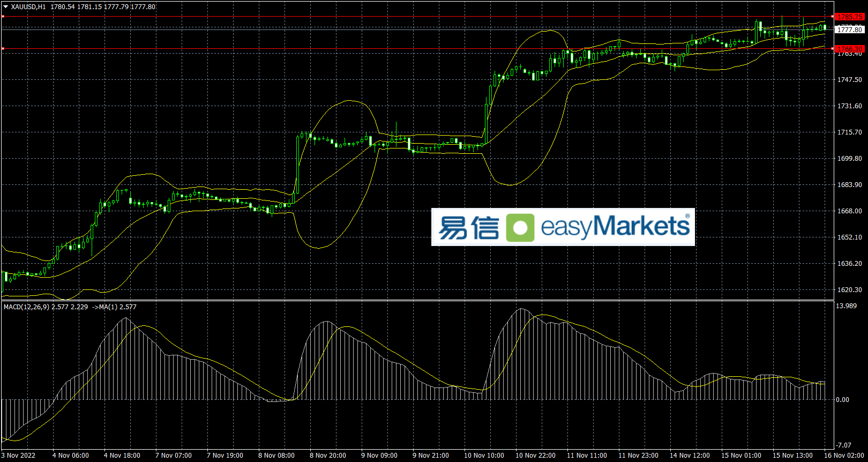Click the 8 Nov 20:00 time label
The width and height of the screenshot is (868, 462).
point(328,456)
